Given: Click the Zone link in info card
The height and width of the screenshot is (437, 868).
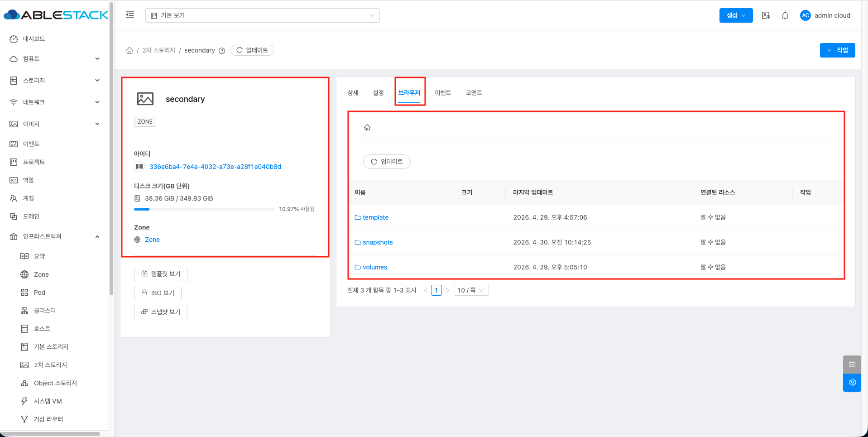Looking at the screenshot, I should coord(152,240).
